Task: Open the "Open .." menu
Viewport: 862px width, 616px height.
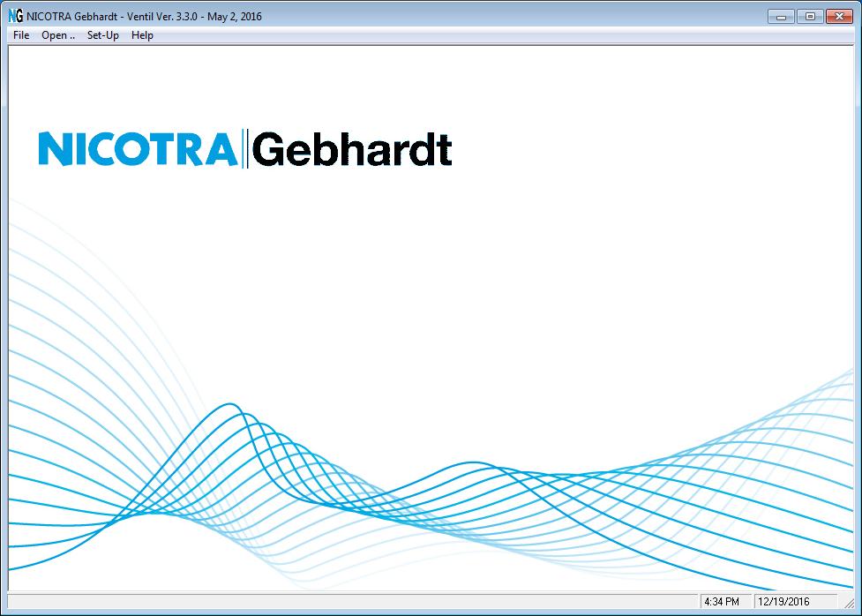Action: (x=57, y=35)
